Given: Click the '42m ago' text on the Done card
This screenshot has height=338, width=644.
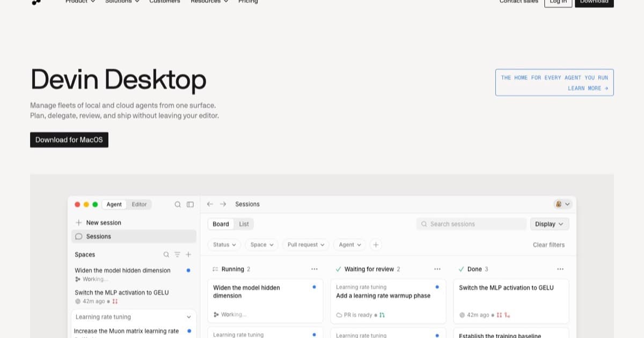Looking at the screenshot, I should coord(478,315).
